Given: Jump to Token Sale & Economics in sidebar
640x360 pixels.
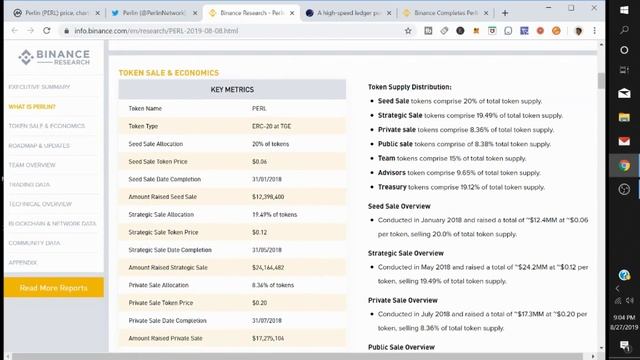Looking at the screenshot, I should pyautogui.click(x=47, y=126).
